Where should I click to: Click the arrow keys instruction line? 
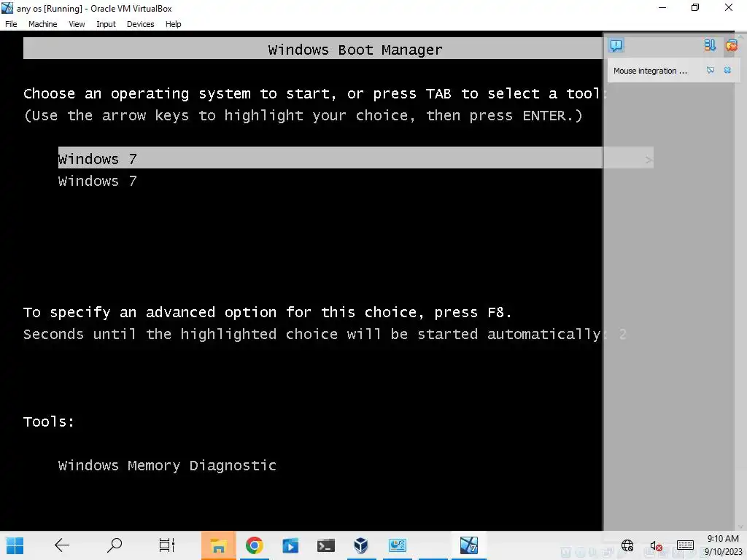coord(303,116)
